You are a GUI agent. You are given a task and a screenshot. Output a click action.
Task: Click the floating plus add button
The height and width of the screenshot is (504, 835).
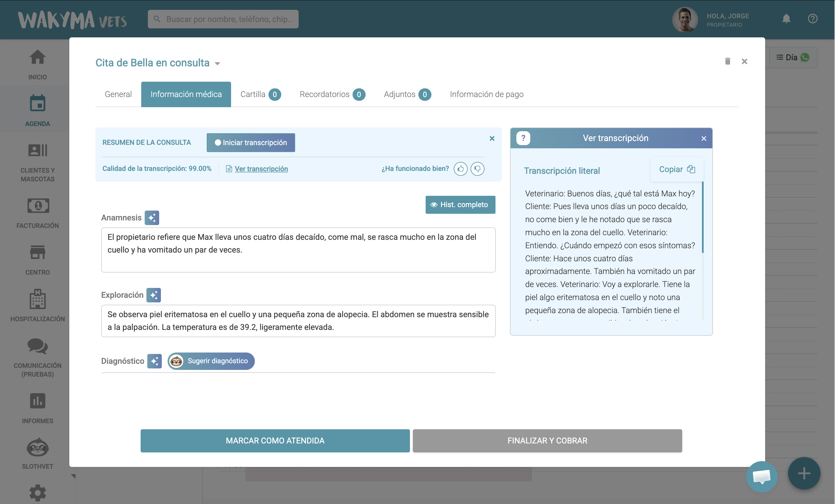804,473
